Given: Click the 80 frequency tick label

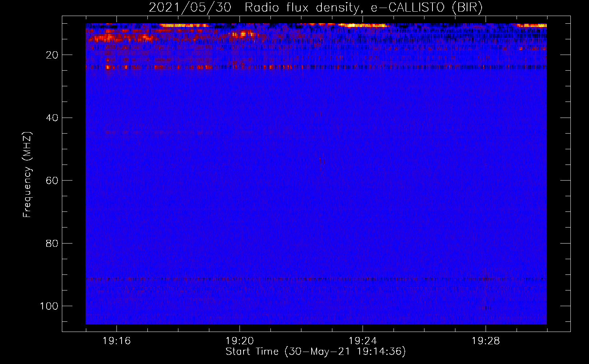Looking at the screenshot, I should [x=52, y=243].
